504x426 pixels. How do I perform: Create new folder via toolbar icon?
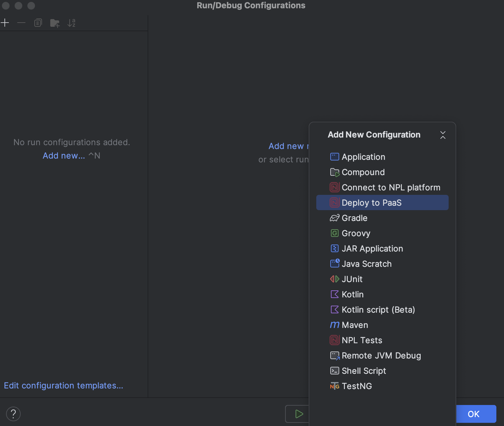55,23
